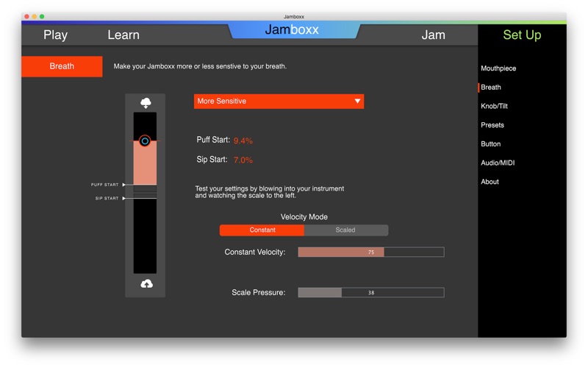Click the Puff Start value 9.4%
Viewport: 588px width, 368px height.
coord(243,141)
